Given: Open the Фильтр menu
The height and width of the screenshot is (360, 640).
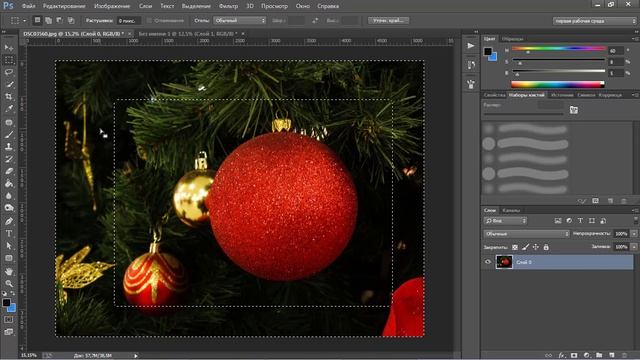Looking at the screenshot, I should click(x=228, y=6).
